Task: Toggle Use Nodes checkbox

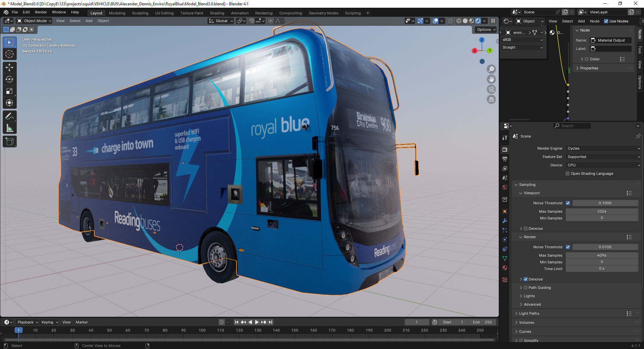Action: (x=606, y=21)
